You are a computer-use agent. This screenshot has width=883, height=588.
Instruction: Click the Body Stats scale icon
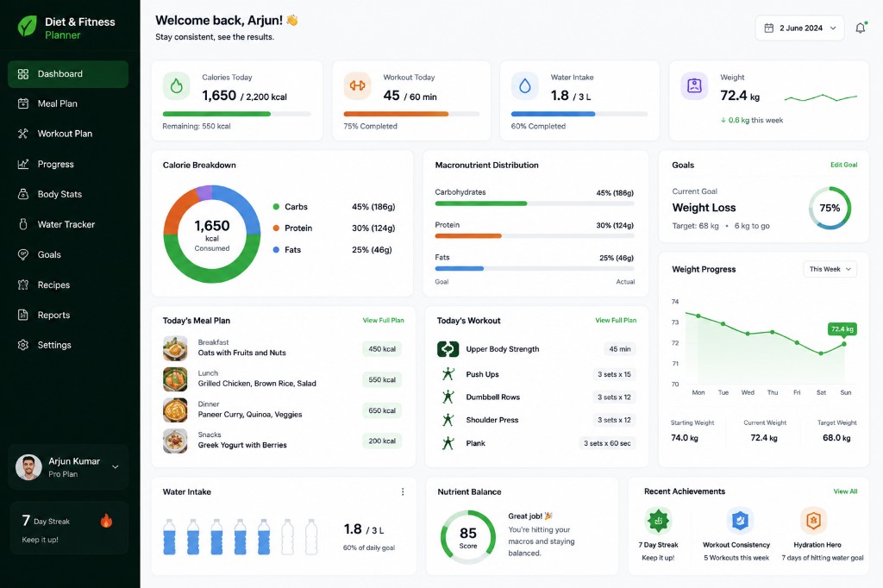tap(23, 194)
